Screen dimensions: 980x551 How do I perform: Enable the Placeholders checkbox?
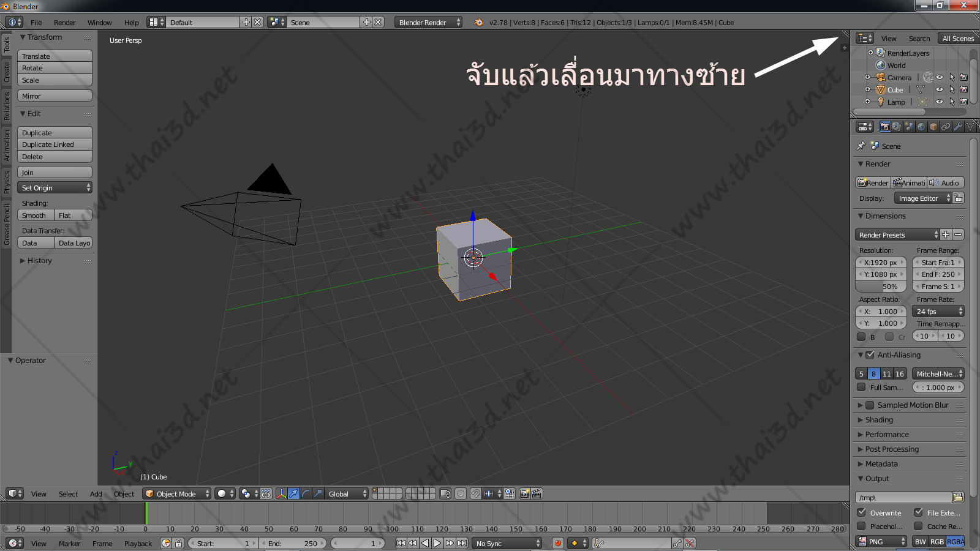(862, 526)
